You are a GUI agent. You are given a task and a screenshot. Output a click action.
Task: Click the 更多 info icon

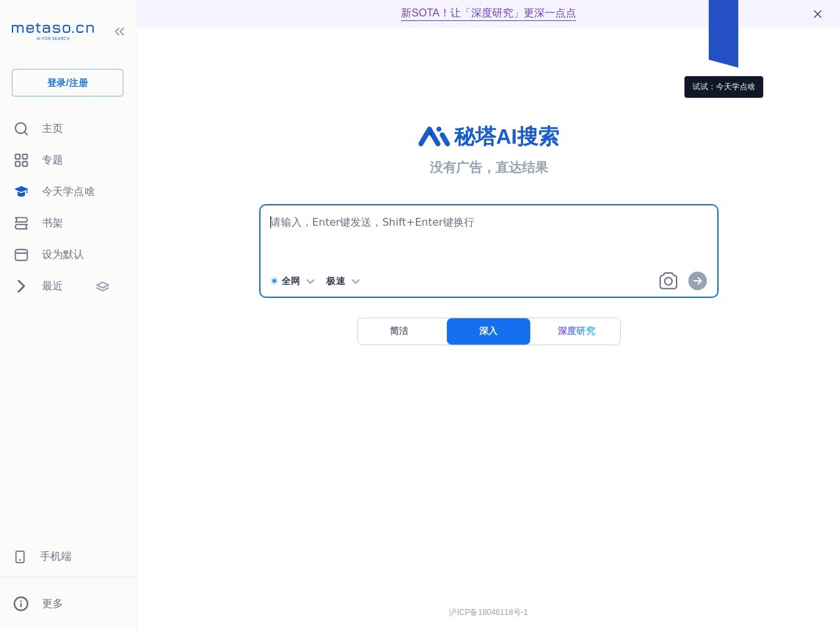20,604
